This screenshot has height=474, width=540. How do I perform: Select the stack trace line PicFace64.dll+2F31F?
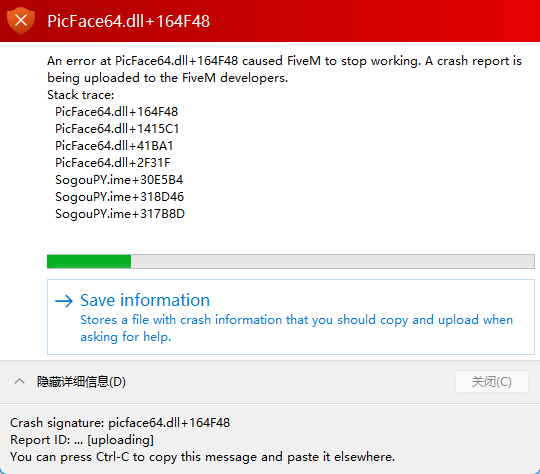(x=113, y=163)
